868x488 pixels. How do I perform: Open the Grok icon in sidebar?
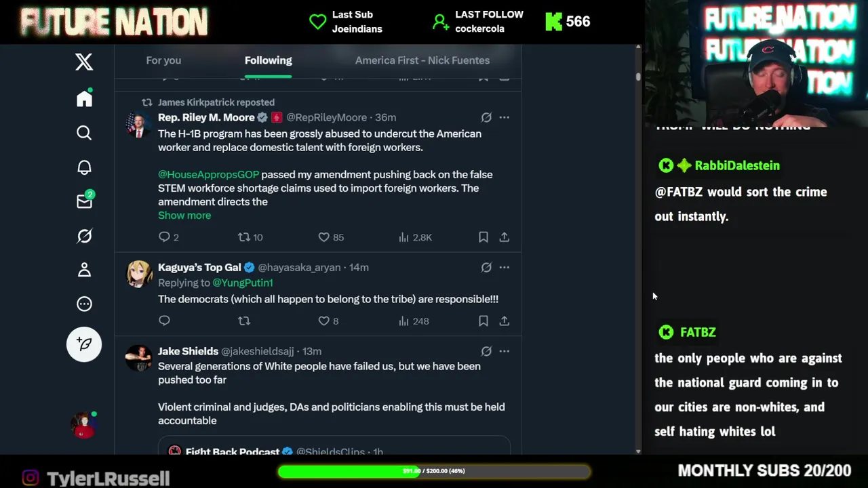coord(84,236)
